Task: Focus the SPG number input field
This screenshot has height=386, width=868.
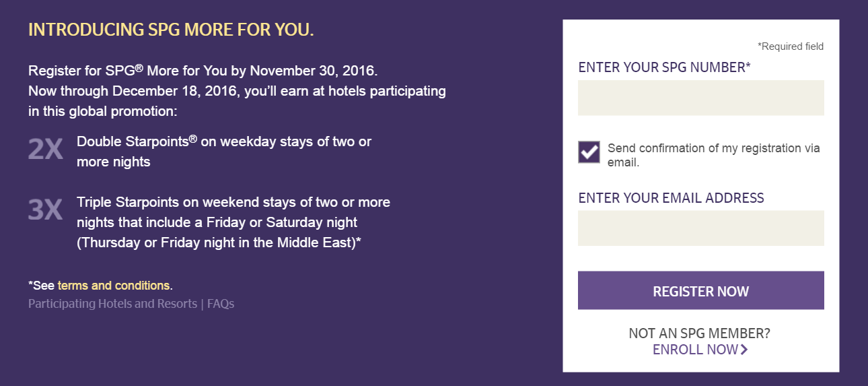Action: click(x=700, y=98)
